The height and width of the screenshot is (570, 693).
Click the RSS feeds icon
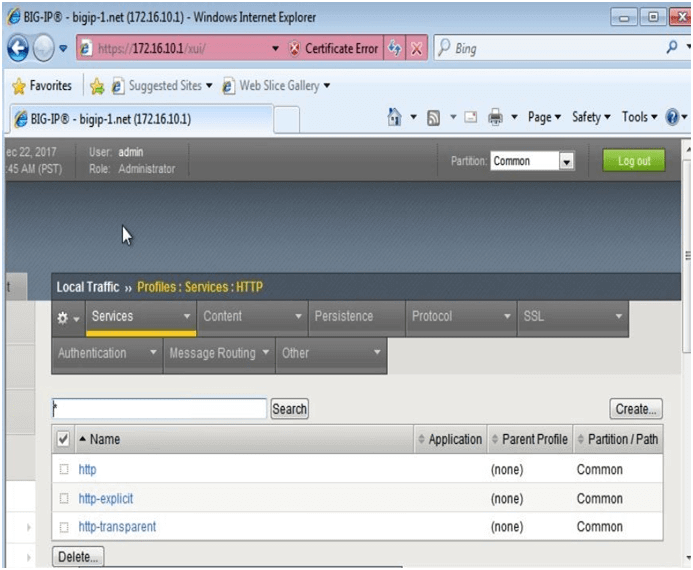point(434,118)
